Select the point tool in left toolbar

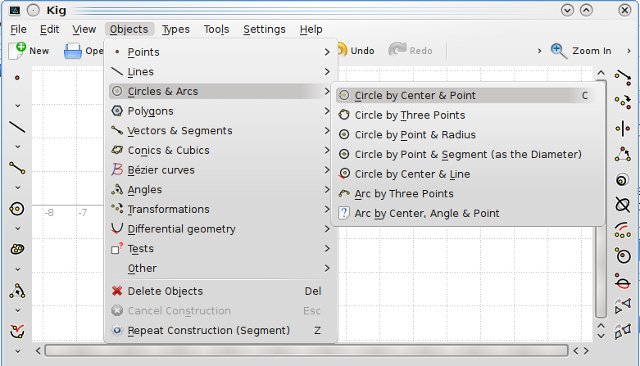pos(17,78)
